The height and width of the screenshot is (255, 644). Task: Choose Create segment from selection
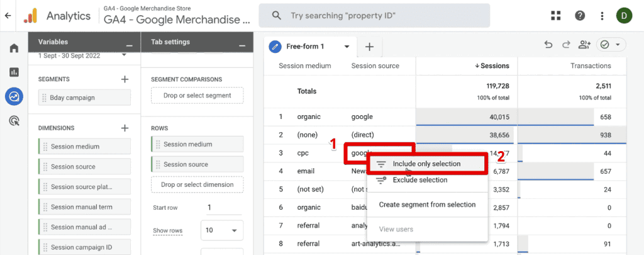coord(427,205)
